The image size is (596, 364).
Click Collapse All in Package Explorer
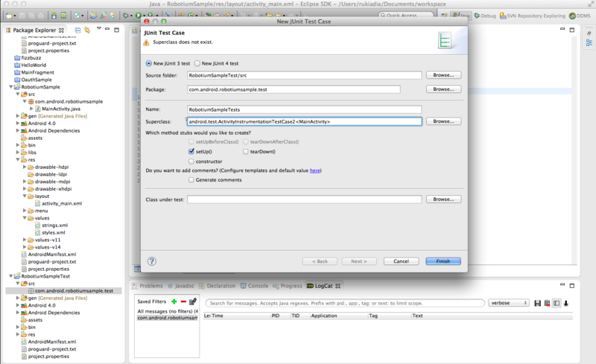(77, 30)
